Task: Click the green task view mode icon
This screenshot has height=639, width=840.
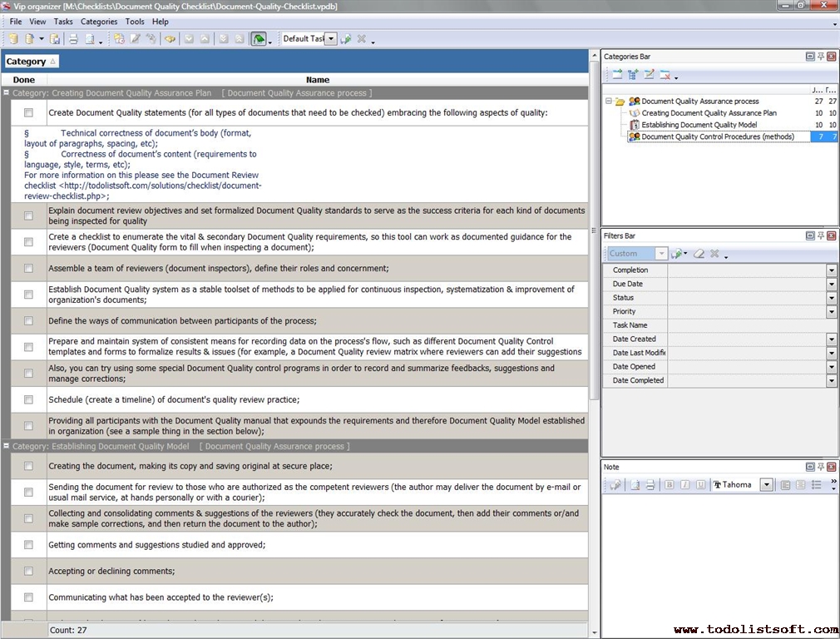Action: pos(259,39)
